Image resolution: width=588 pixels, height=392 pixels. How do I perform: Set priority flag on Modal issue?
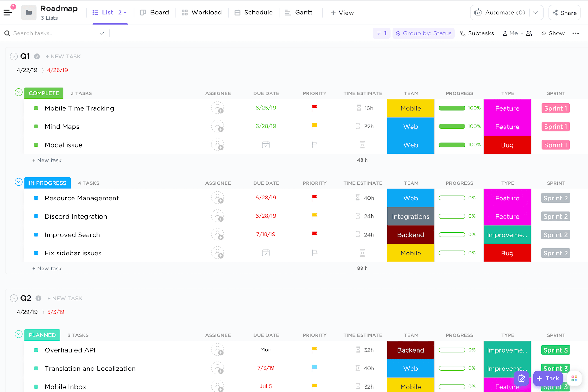pyautogui.click(x=314, y=145)
